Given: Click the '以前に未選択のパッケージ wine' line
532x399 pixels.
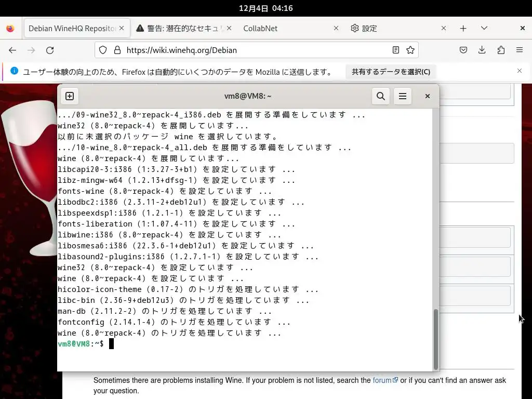Looking at the screenshot, I should click(x=168, y=137).
